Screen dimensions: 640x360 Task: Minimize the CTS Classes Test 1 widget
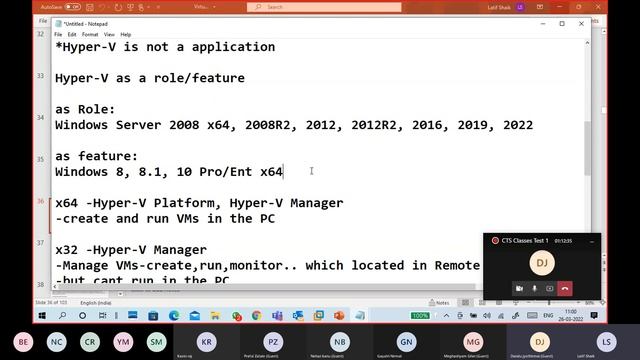(592, 241)
